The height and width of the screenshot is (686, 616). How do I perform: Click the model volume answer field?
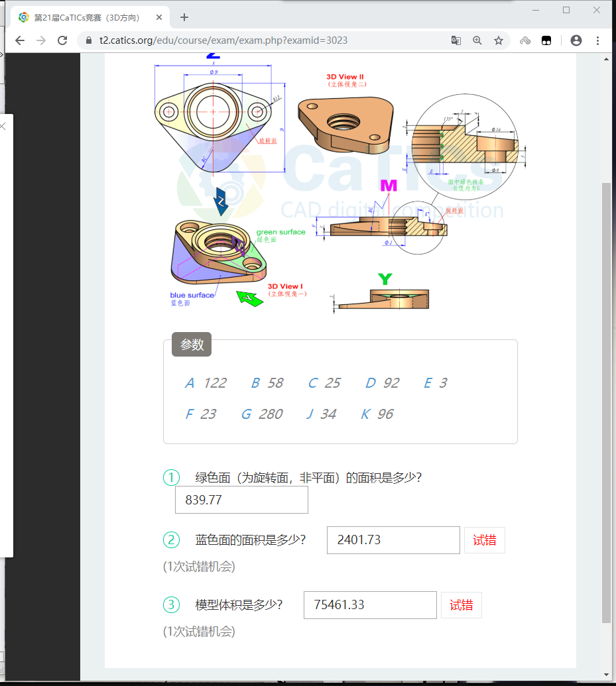click(369, 605)
